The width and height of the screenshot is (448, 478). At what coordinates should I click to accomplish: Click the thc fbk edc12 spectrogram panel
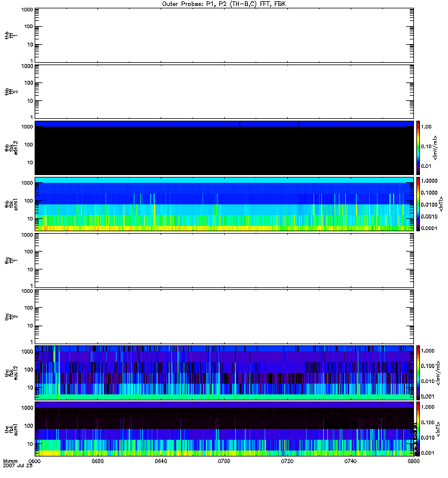coord(224,372)
